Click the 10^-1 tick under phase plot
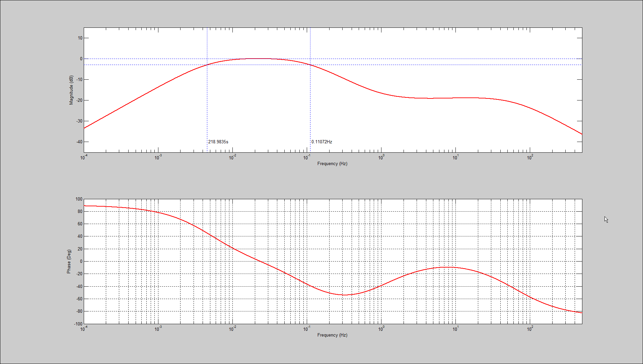The height and width of the screenshot is (364, 643). pyautogui.click(x=307, y=329)
